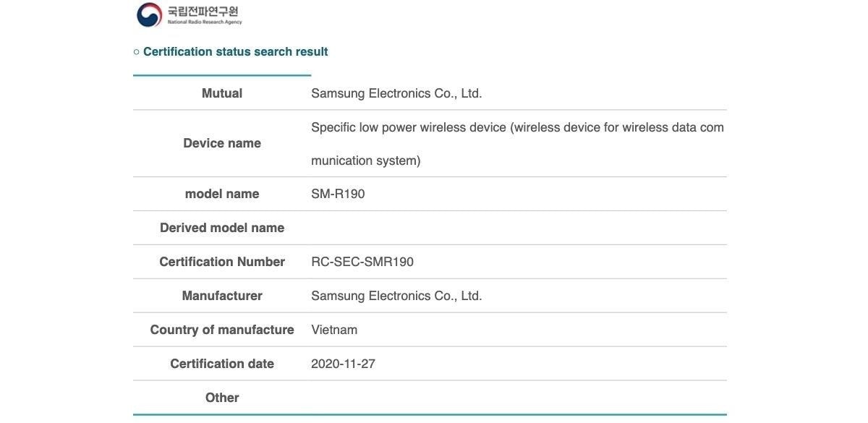Click the Certification status search result heading
This screenshot has width=868, height=423.
[x=235, y=52]
